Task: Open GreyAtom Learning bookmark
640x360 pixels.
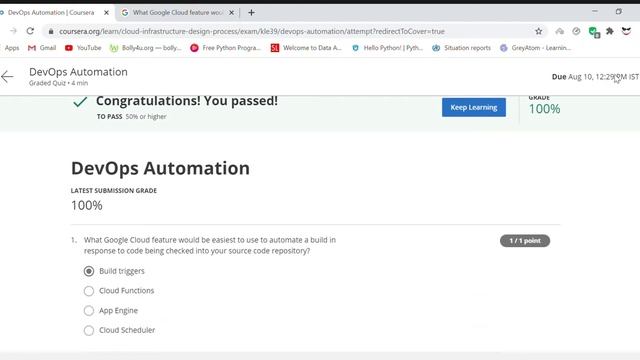Action: click(x=536, y=48)
